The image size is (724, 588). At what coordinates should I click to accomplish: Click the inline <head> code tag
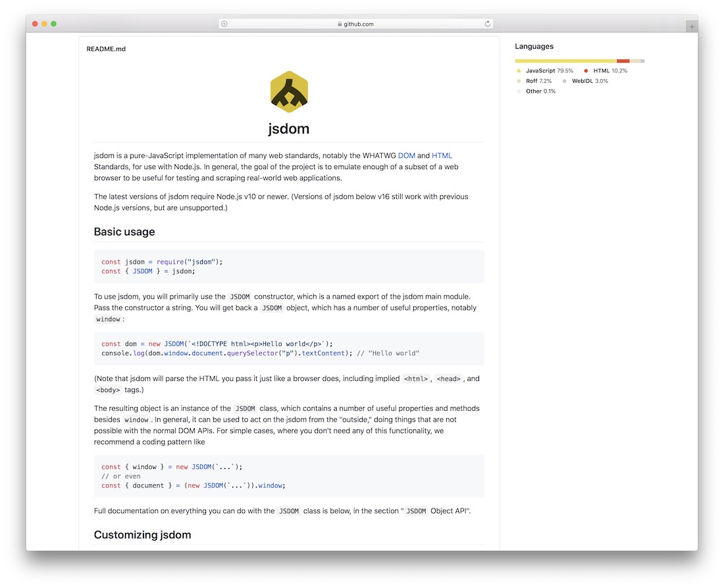pyautogui.click(x=449, y=379)
